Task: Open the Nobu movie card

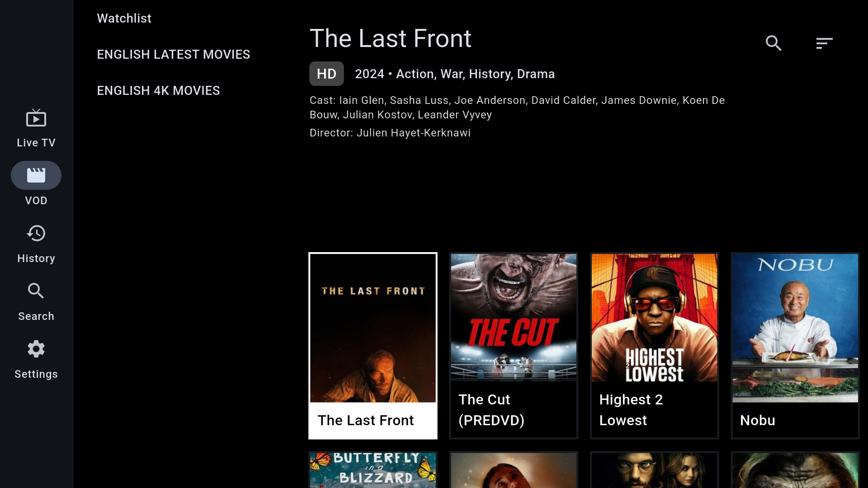Action: click(795, 346)
